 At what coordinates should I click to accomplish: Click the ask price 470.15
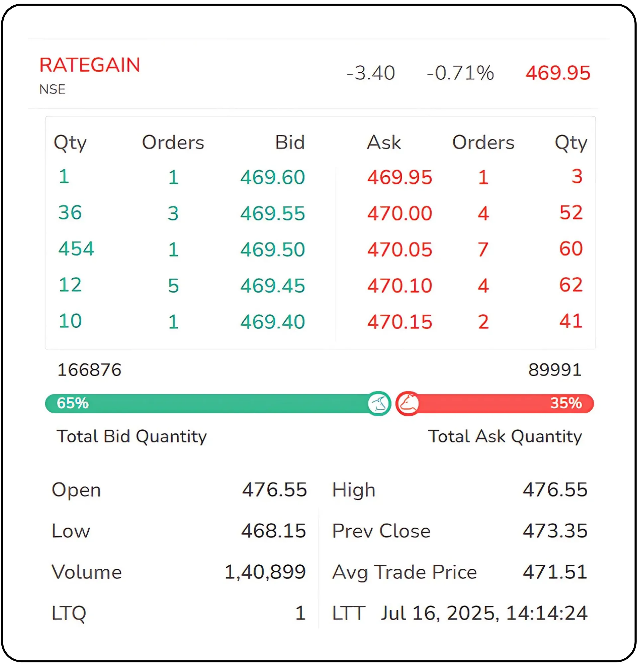[399, 322]
